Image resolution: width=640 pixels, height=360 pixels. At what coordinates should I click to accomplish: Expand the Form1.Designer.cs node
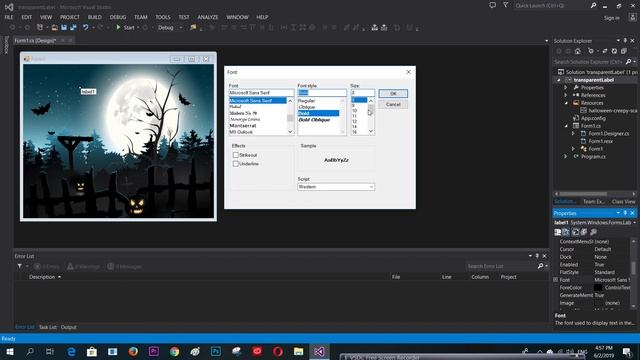click(x=573, y=133)
